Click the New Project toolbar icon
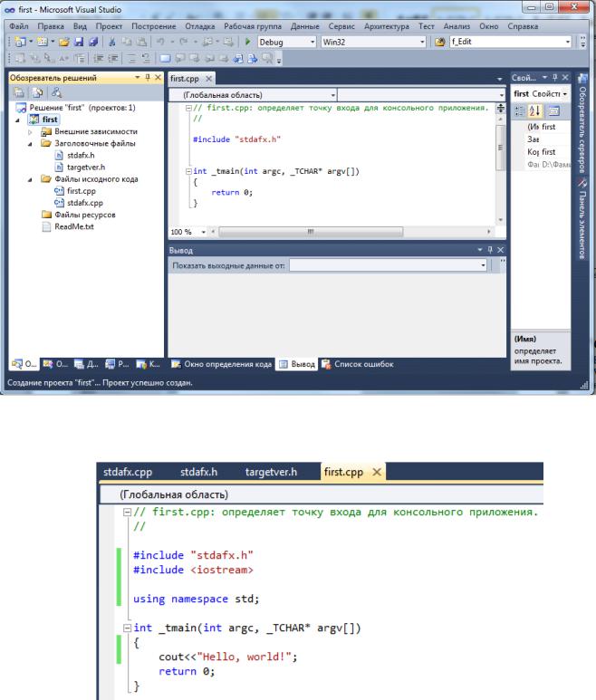Viewport: 596px width, 700px height. [20, 42]
